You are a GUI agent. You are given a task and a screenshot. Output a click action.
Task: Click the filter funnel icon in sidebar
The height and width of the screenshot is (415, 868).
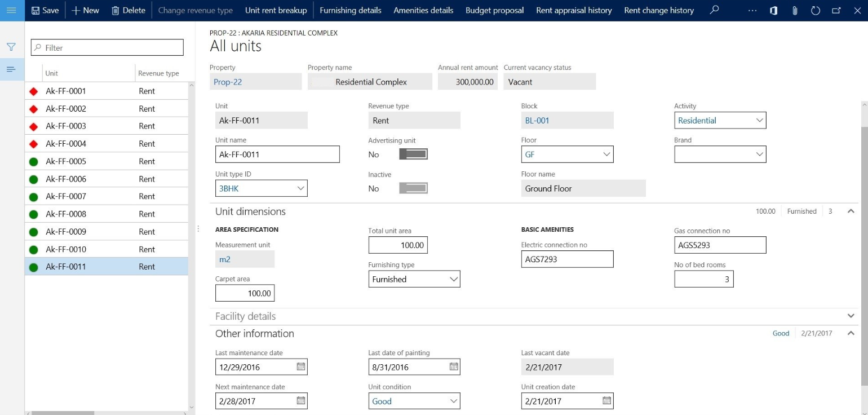coord(11,47)
